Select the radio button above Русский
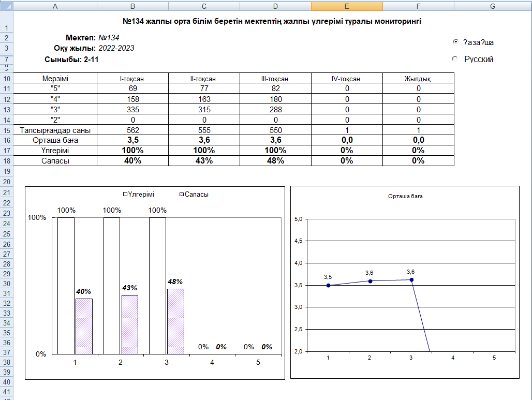The height and width of the screenshot is (400, 532). pyautogui.click(x=455, y=42)
